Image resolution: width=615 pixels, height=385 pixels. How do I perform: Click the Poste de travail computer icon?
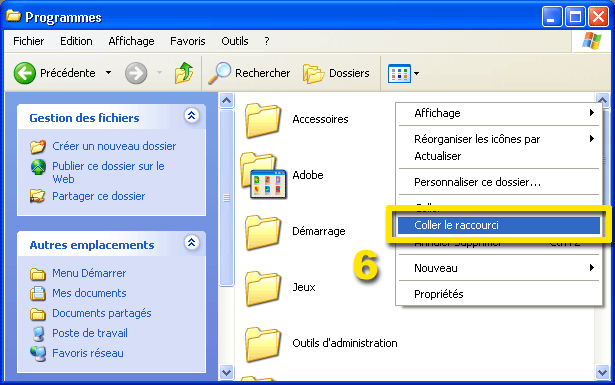pos(38,333)
